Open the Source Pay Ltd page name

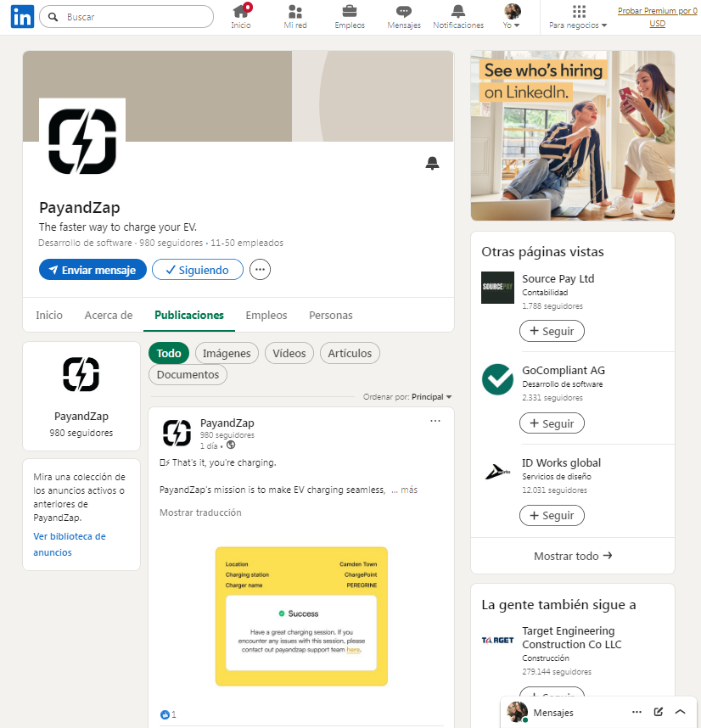[x=558, y=278]
